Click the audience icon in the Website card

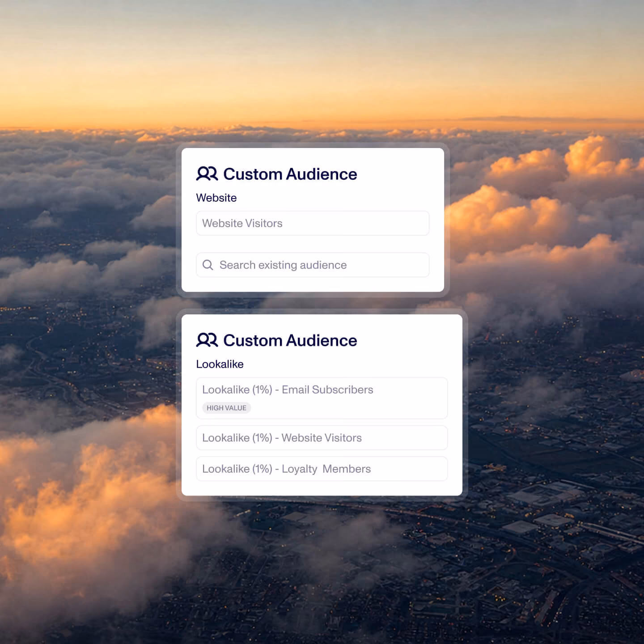coord(207,174)
